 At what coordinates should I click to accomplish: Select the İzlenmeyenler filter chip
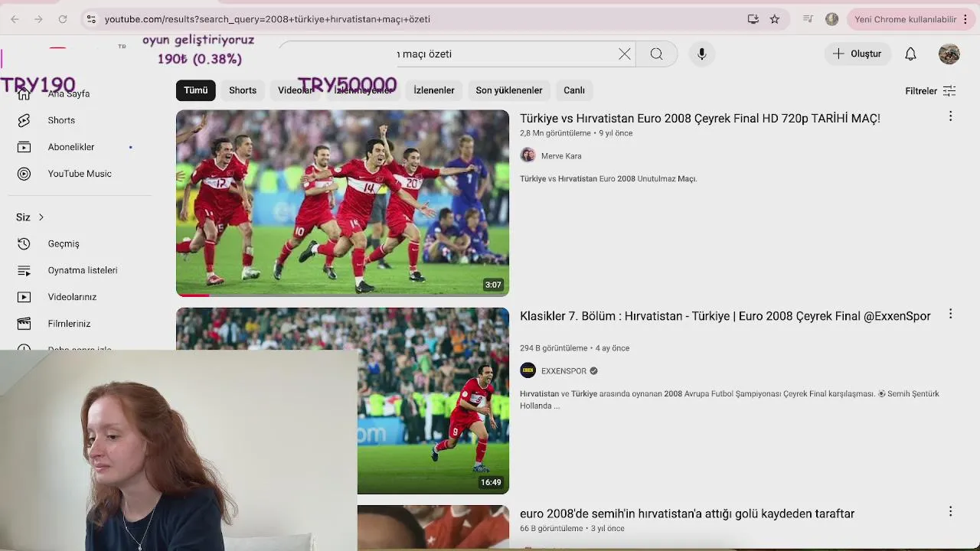click(364, 90)
